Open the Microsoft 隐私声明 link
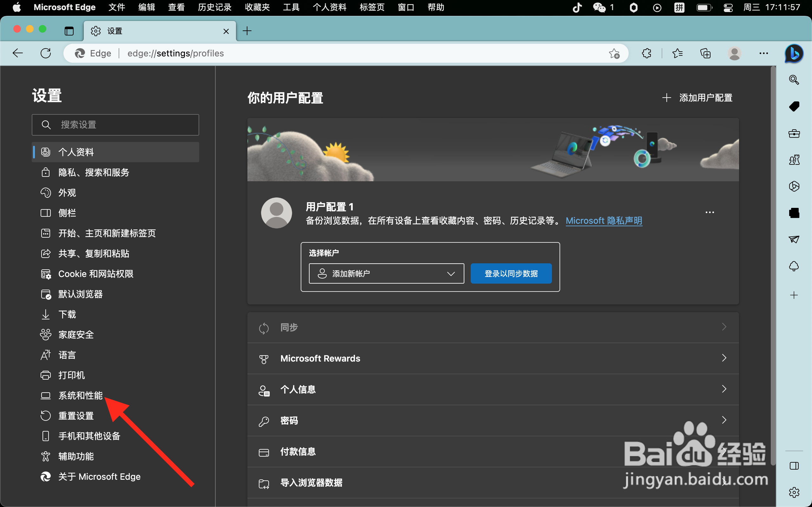The width and height of the screenshot is (812, 507). tap(603, 220)
